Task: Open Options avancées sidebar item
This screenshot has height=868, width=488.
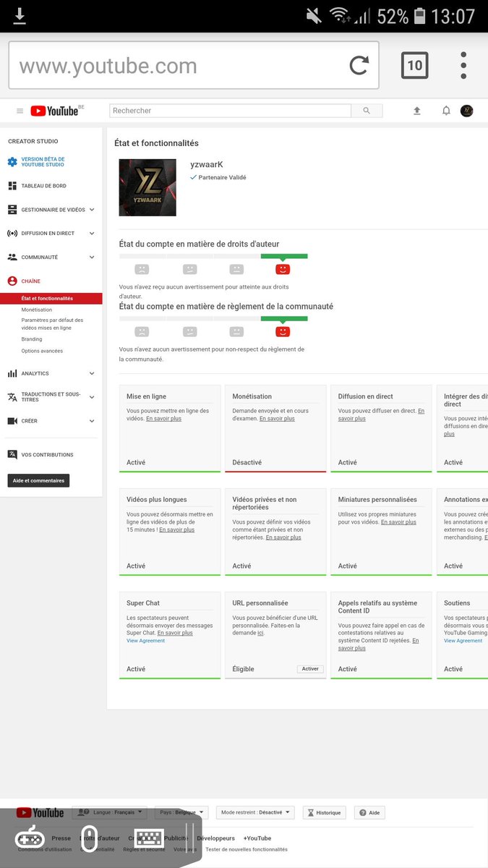Action: pyautogui.click(x=42, y=351)
